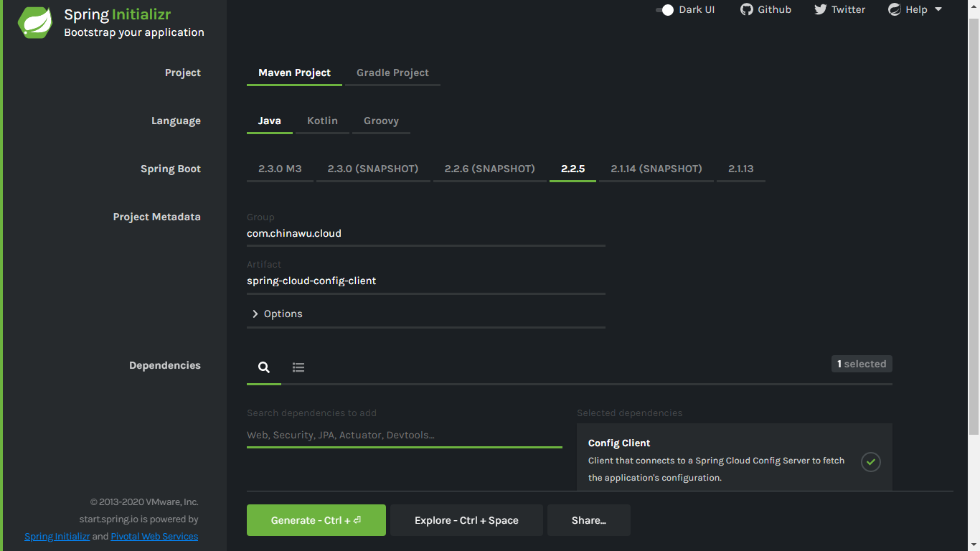Select Spring Boot 2.2.6 (SNAPSHOT)
Viewport: 980px width, 551px height.
(x=490, y=169)
